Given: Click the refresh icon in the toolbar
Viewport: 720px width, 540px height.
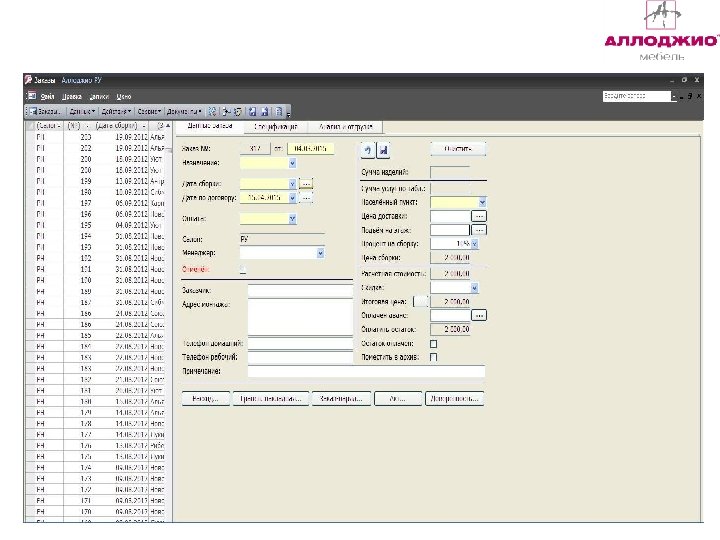Looking at the screenshot, I should click(x=212, y=111).
